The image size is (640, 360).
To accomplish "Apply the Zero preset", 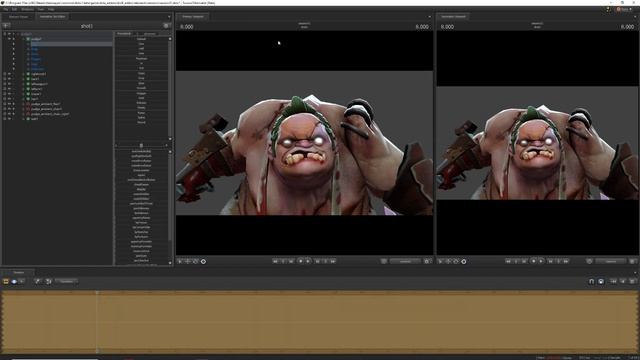I will click(141, 44).
